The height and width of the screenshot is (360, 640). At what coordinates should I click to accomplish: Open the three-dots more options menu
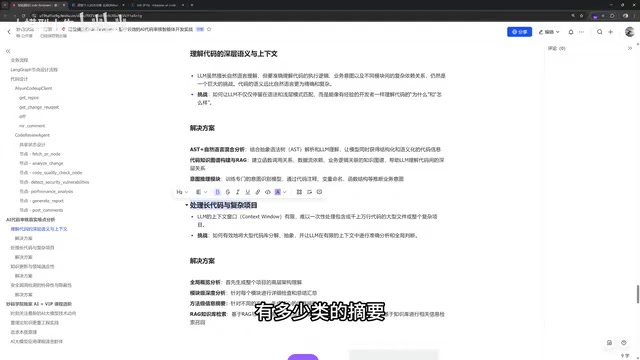[x=581, y=32]
